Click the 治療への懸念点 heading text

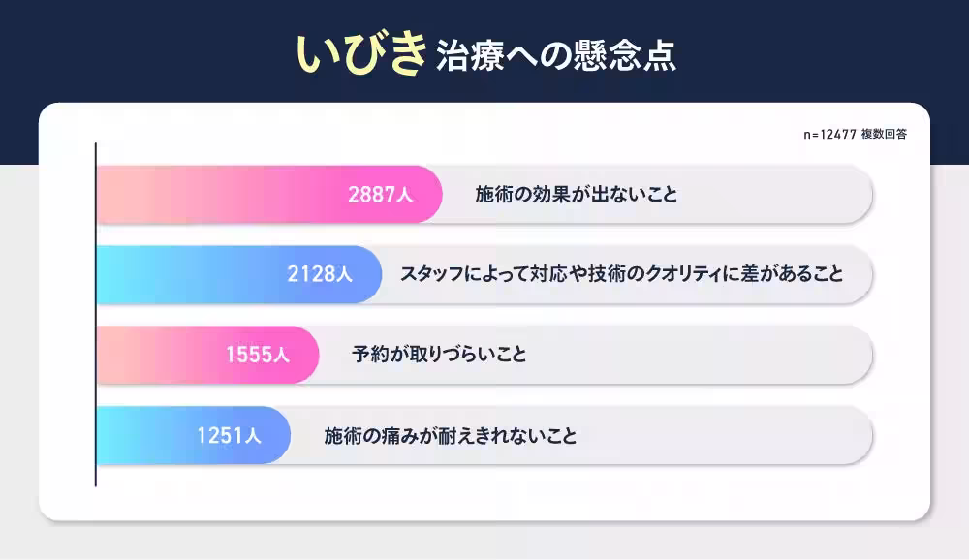(x=555, y=56)
